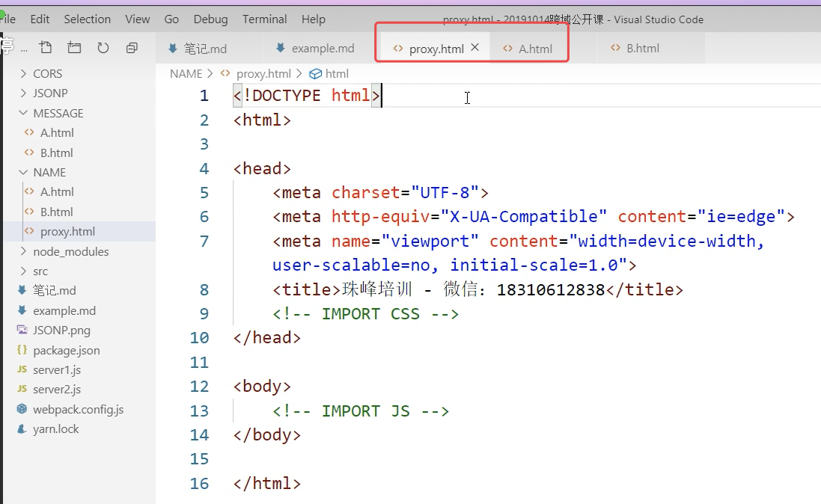Open A.html under NAME folder
Image resolution: width=821 pixels, height=504 pixels.
(x=79, y=192)
